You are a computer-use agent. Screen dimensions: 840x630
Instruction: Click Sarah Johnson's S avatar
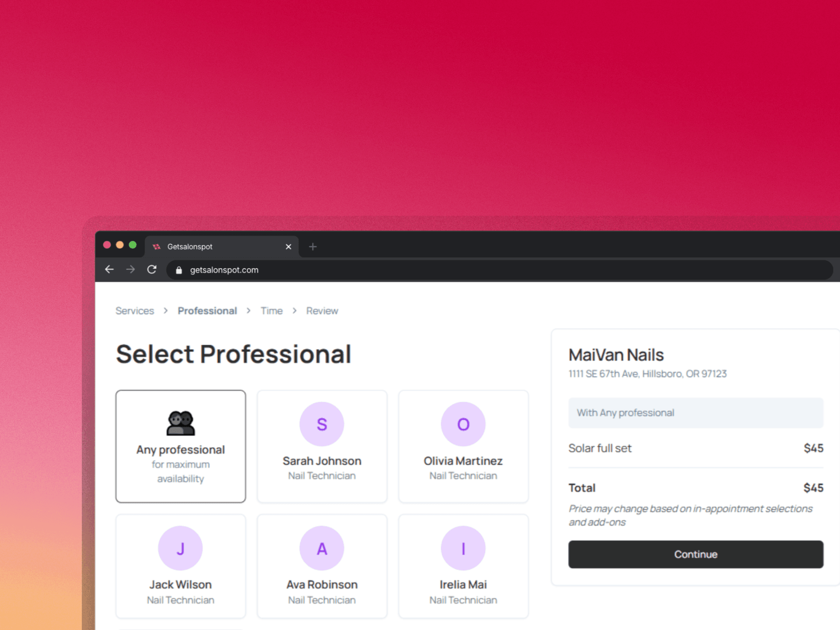322,424
